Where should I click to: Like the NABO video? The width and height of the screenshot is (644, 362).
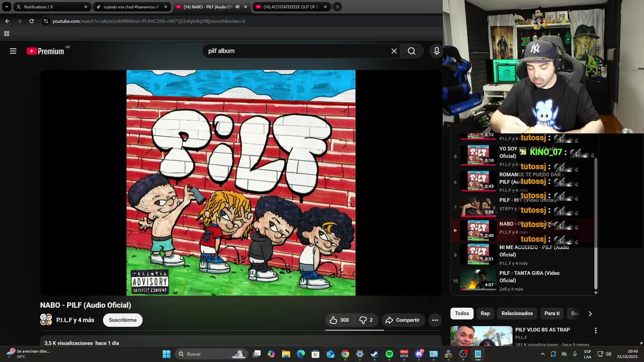click(339, 320)
